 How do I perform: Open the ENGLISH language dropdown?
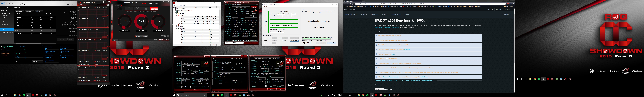pyautogui.click(x=490, y=9)
